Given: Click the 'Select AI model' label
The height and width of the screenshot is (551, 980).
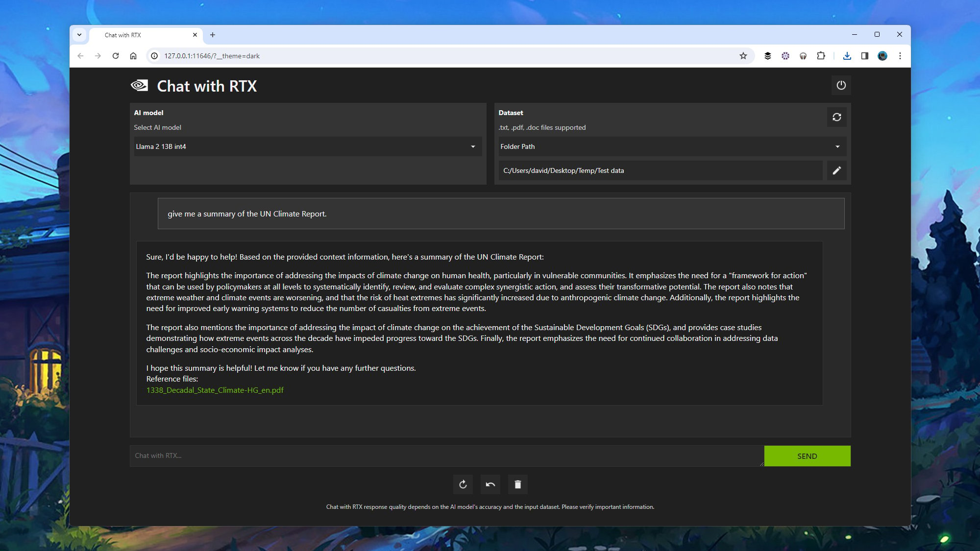Looking at the screenshot, I should [x=157, y=127].
